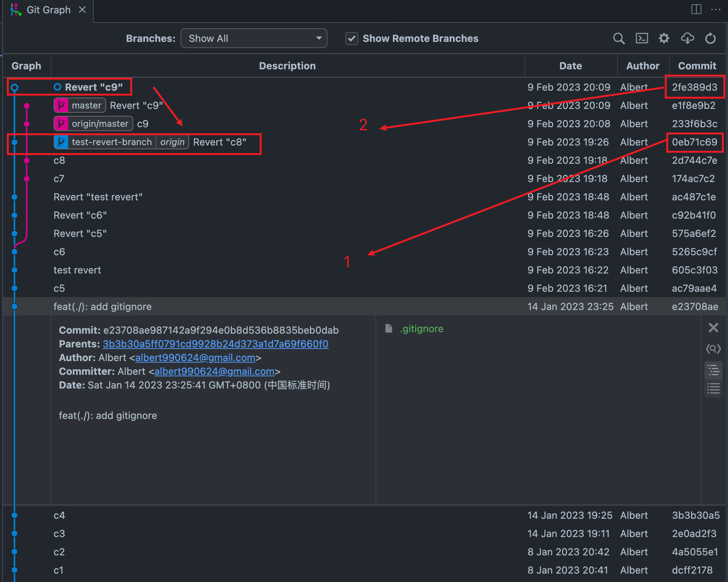Click the Commit column header
Viewport: 728px width, 582px height.
click(x=697, y=66)
